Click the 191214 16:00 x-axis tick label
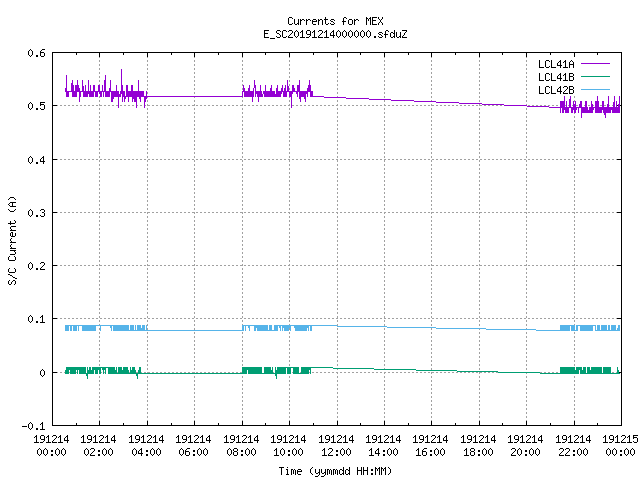The width and height of the screenshot is (640, 480). point(431,446)
